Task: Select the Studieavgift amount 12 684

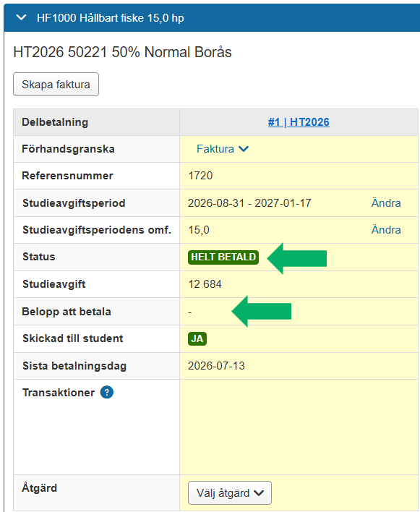Action: (205, 284)
